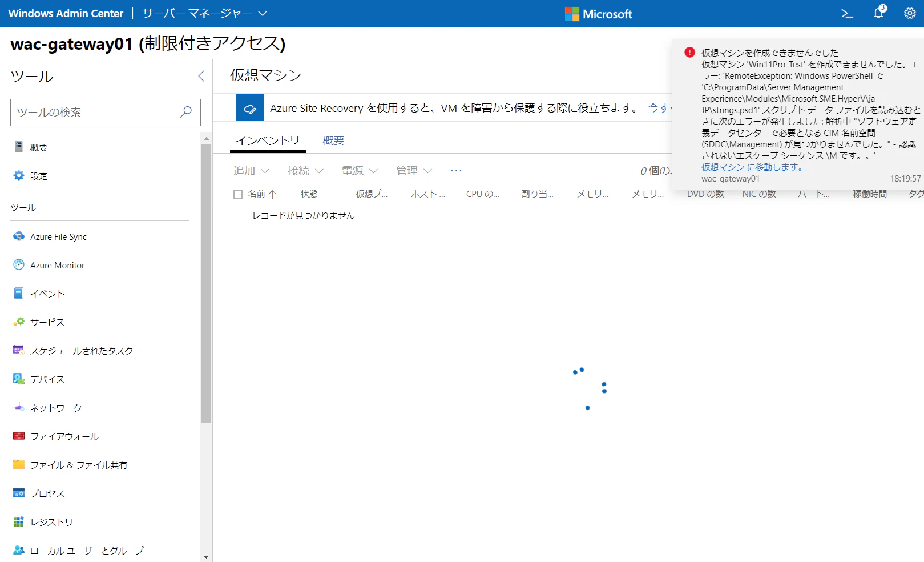Click the sidebar scrollbar down arrow
This screenshot has width=924, height=562.
click(206, 557)
